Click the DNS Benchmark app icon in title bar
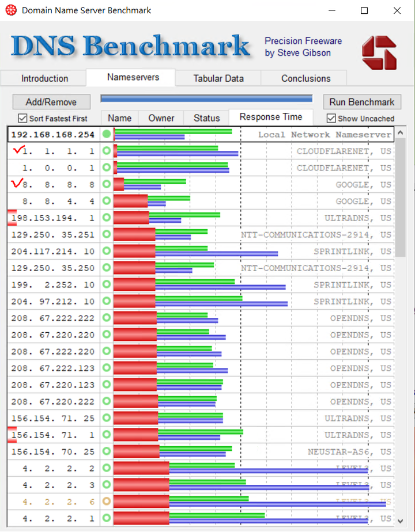This screenshot has width=415, height=532. [x=11, y=10]
